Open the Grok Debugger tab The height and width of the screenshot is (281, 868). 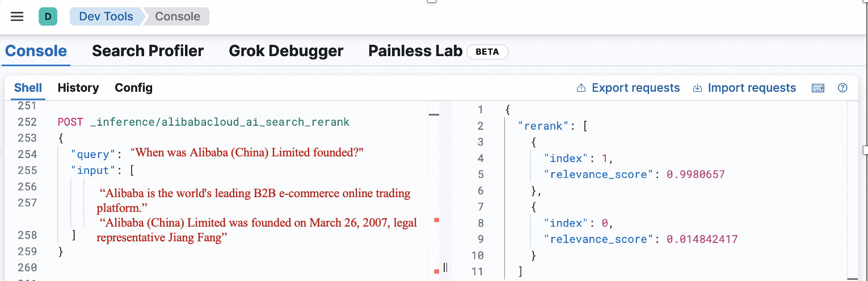[286, 51]
